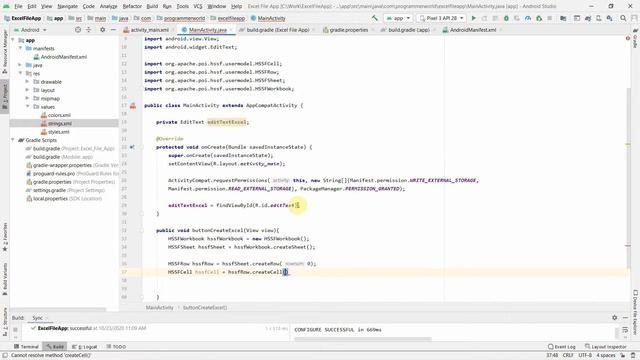The image size is (640, 360).
Task: Open Resource Manager side tool window
Action: click(5, 52)
